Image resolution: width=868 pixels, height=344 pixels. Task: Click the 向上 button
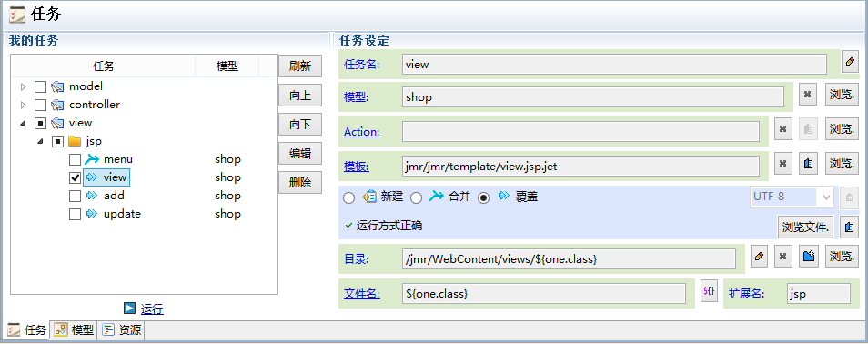300,96
